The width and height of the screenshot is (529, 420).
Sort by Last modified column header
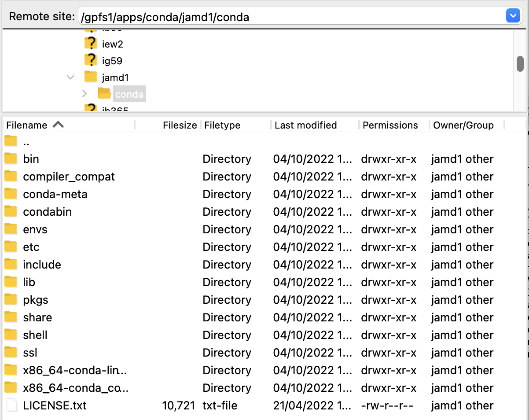pyautogui.click(x=305, y=125)
